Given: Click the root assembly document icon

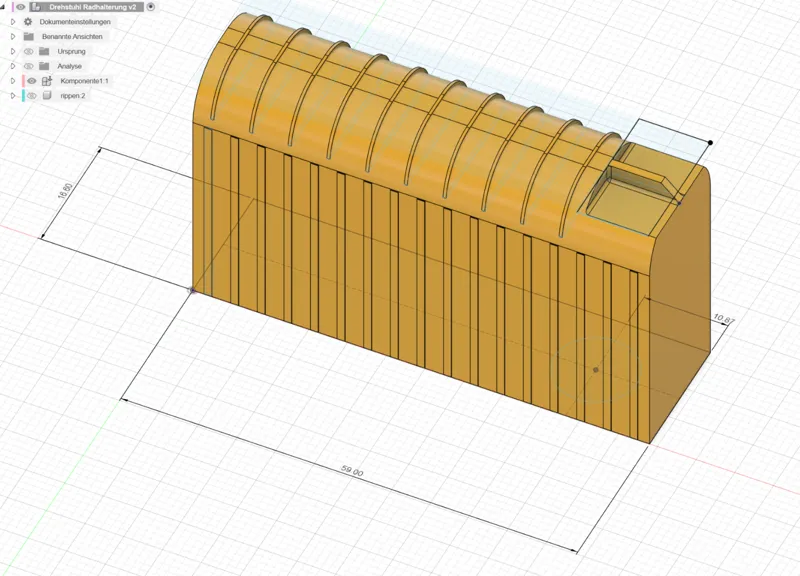Looking at the screenshot, I should 36,7.
